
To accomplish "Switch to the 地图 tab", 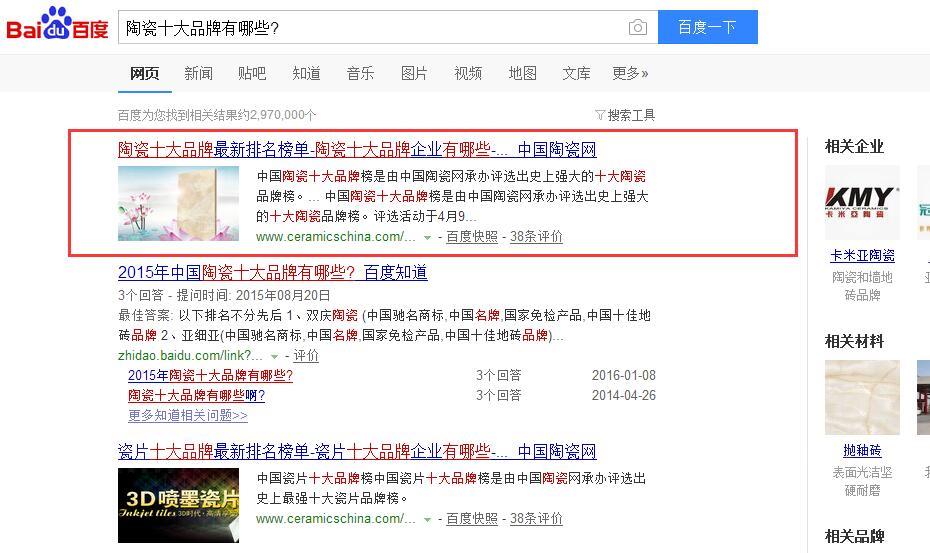I will coord(523,73).
